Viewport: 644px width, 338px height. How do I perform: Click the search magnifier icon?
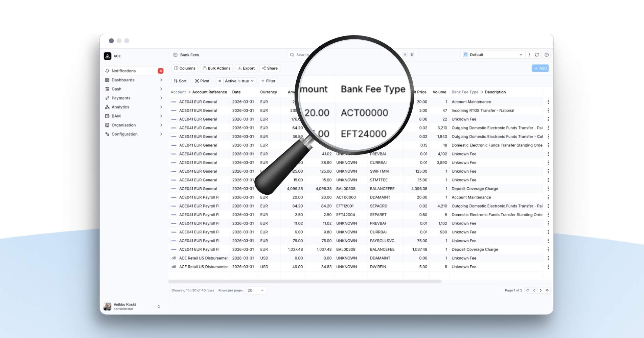292,55
